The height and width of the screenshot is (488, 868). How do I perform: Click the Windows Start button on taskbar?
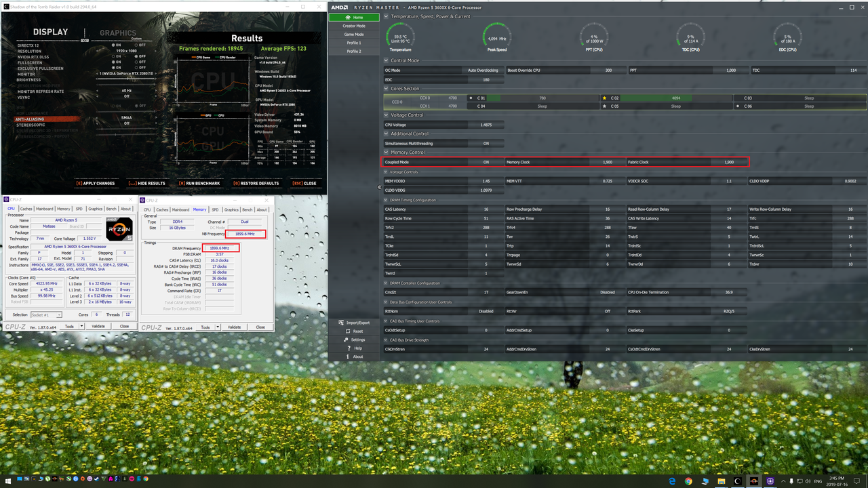click(7, 481)
